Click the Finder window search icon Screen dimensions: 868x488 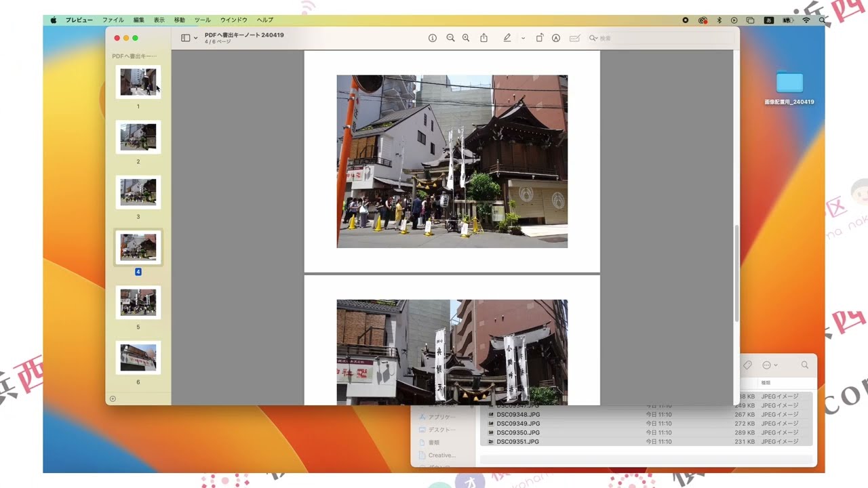pos(805,365)
